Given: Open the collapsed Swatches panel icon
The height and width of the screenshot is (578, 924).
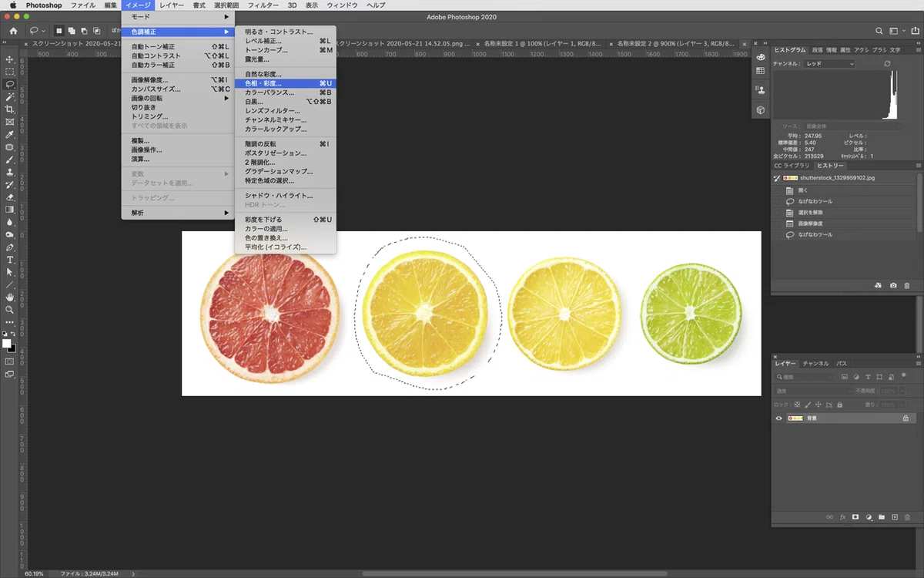Looking at the screenshot, I should pyautogui.click(x=761, y=71).
